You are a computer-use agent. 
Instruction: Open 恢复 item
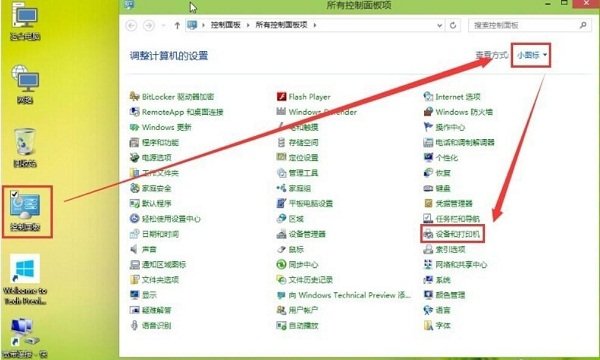coord(437,173)
